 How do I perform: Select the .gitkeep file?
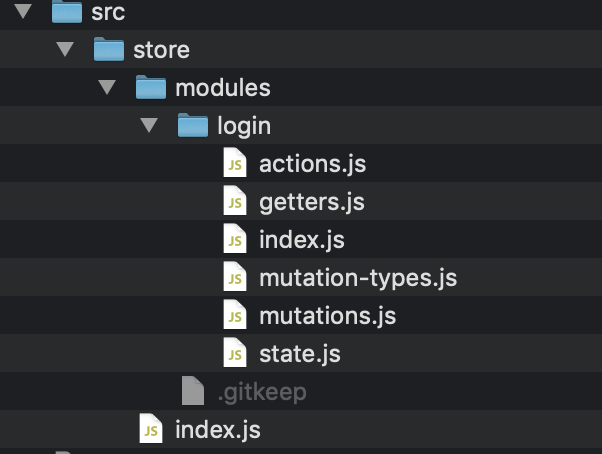pyautogui.click(x=261, y=392)
